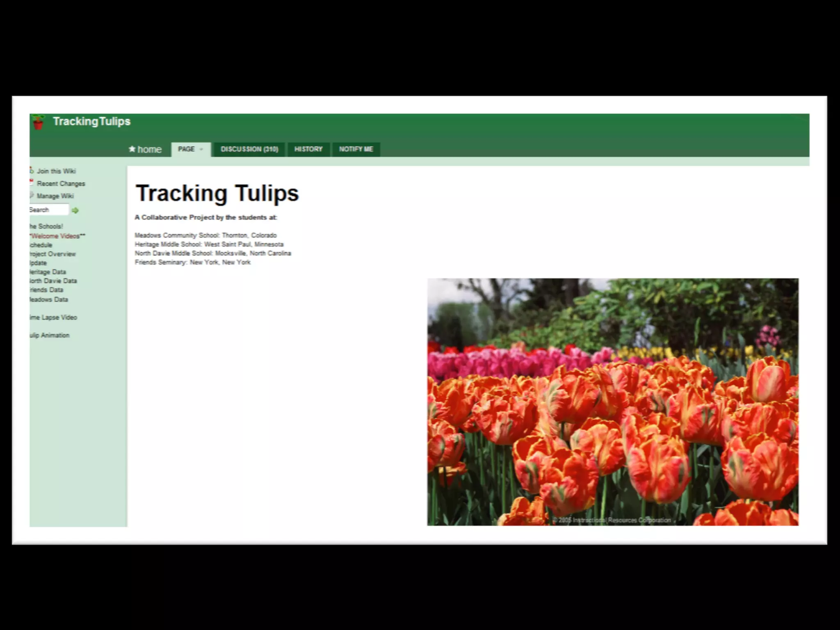Click the orange tulips photo
Screen dimensions: 840x630
point(613,402)
